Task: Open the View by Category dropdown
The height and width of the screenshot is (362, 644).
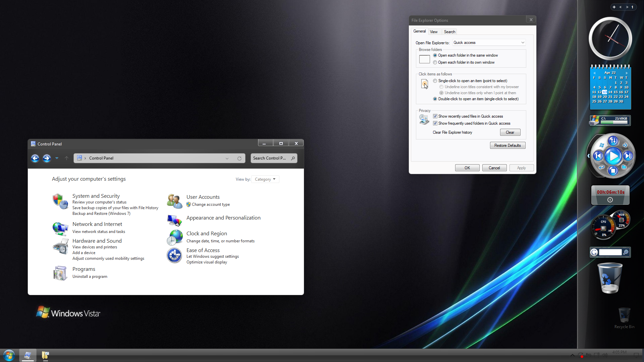Action: [x=265, y=179]
